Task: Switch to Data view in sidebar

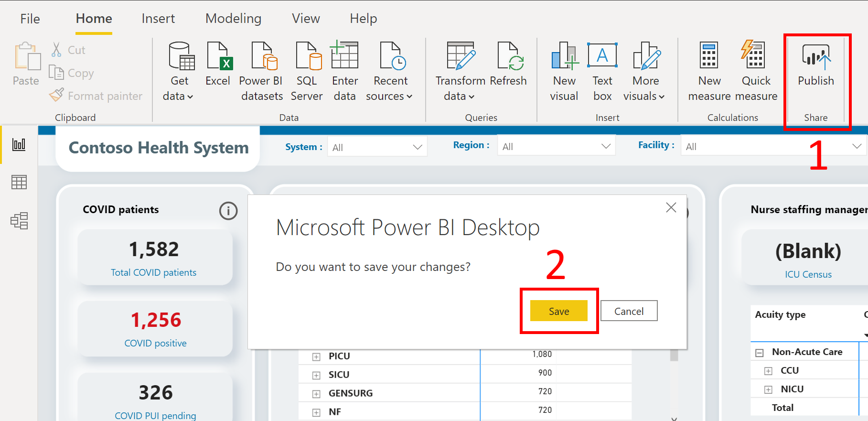Action: pos(19,182)
